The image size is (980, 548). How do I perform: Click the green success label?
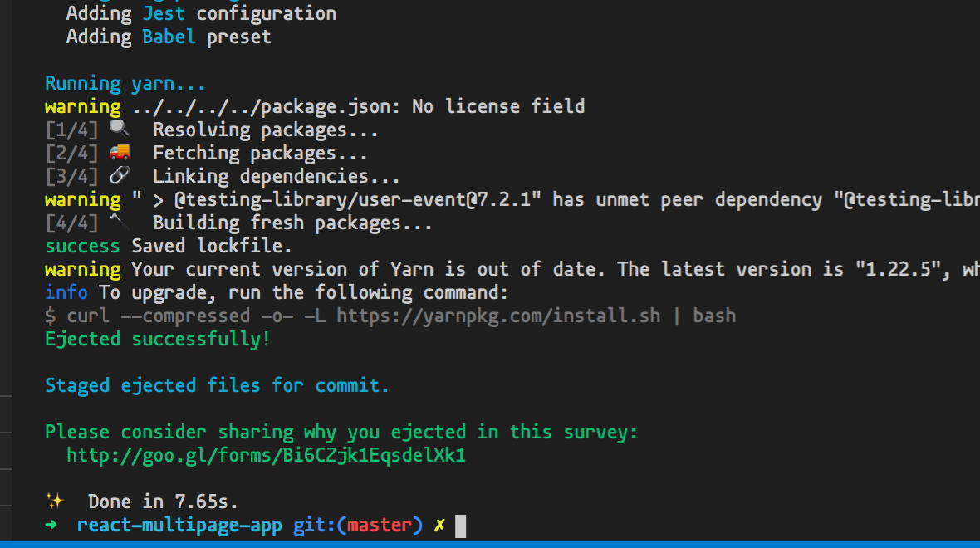pos(82,246)
